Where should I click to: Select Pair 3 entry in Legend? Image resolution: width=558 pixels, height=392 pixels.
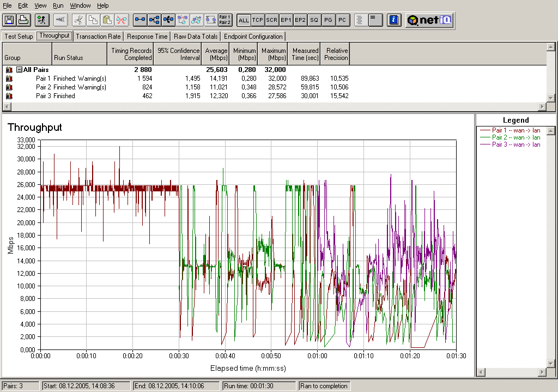(x=515, y=144)
